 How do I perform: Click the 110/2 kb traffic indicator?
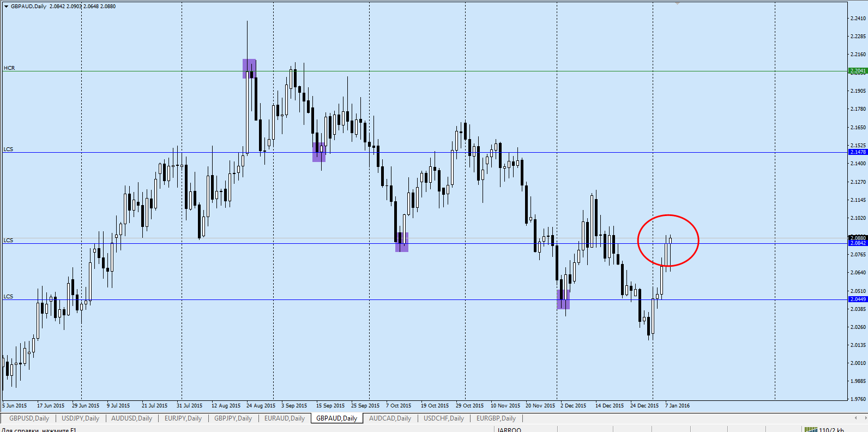[831, 430]
